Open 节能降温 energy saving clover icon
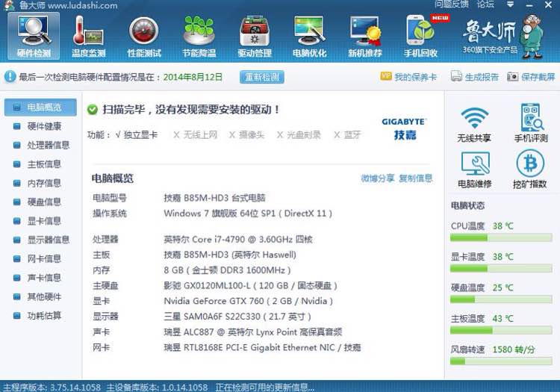This screenshot has height=392, width=560. coord(199,37)
